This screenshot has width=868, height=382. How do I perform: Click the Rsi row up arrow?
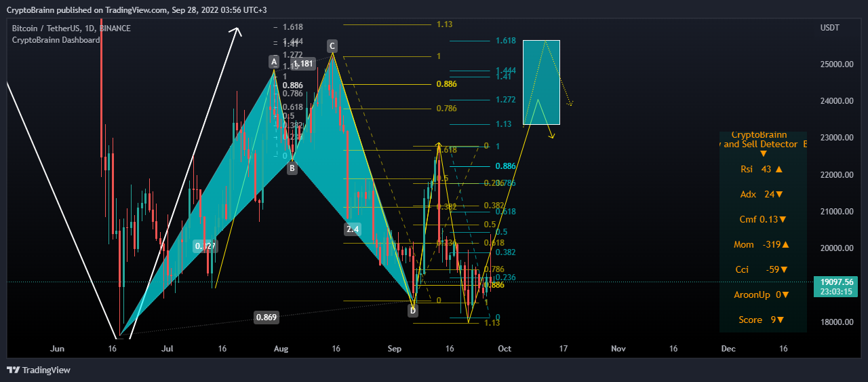point(779,169)
